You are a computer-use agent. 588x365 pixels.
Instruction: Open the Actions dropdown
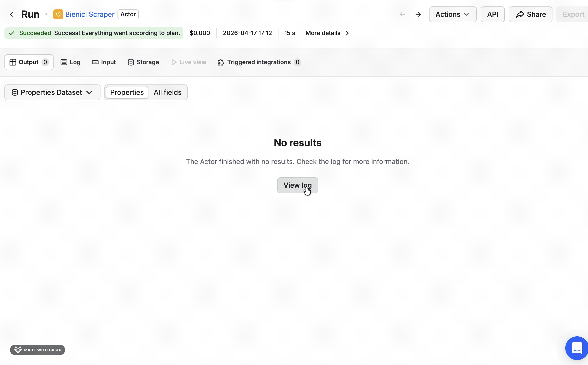[452, 14]
